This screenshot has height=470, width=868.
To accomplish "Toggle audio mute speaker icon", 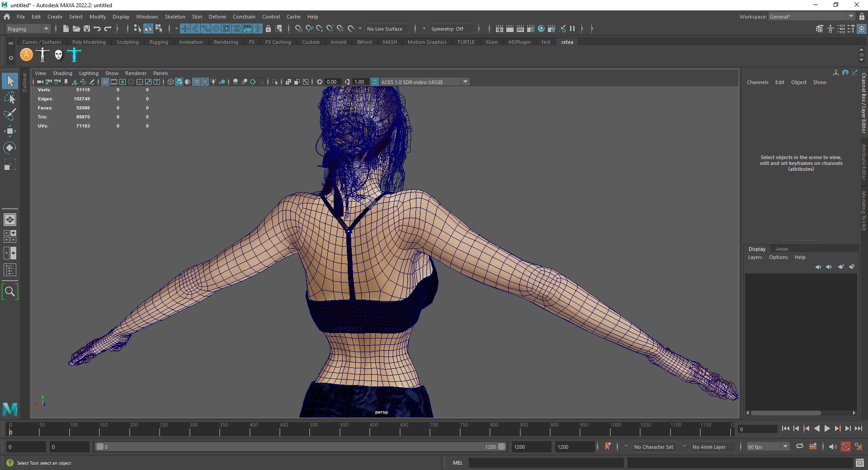I will (x=832, y=446).
